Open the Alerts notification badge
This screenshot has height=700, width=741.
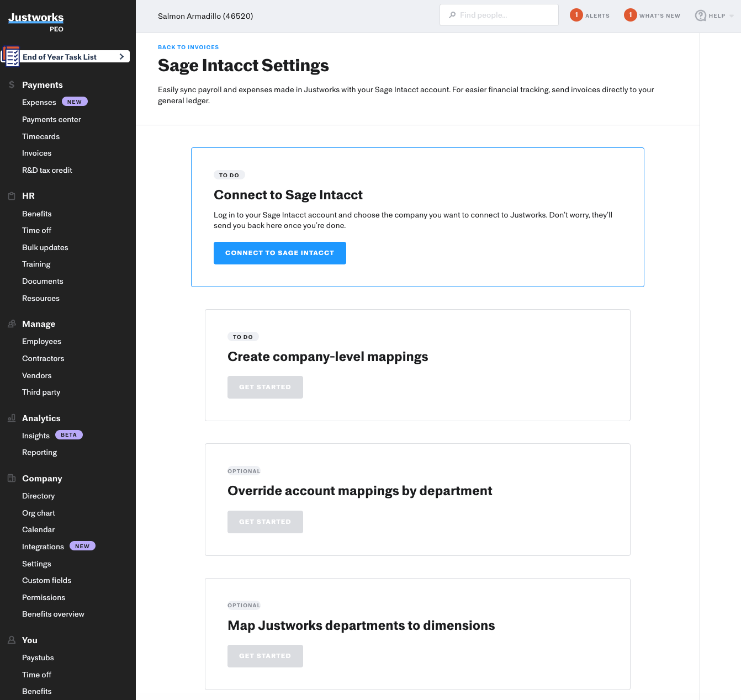(576, 15)
